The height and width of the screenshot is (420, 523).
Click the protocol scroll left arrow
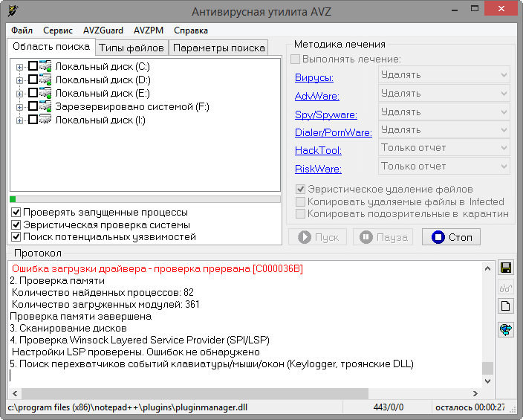[x=15, y=393]
